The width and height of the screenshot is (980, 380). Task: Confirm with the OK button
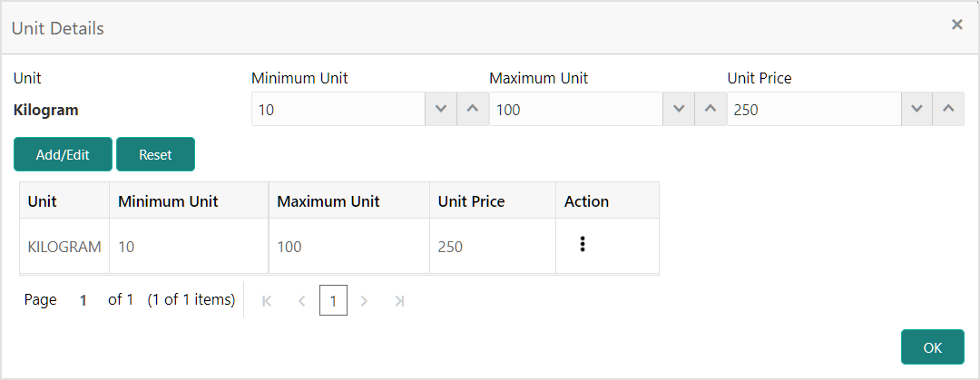coord(932,347)
